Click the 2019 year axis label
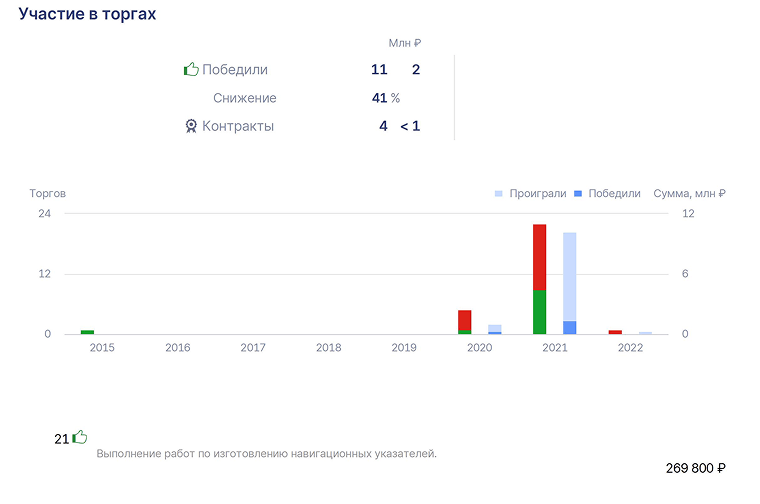The height and width of the screenshot is (504, 760). (x=404, y=347)
